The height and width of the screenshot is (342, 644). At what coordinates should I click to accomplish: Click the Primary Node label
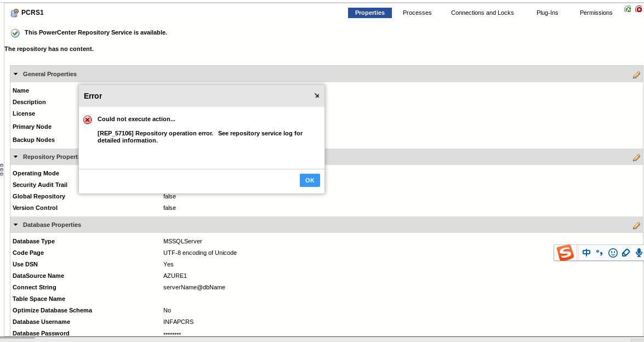click(32, 127)
